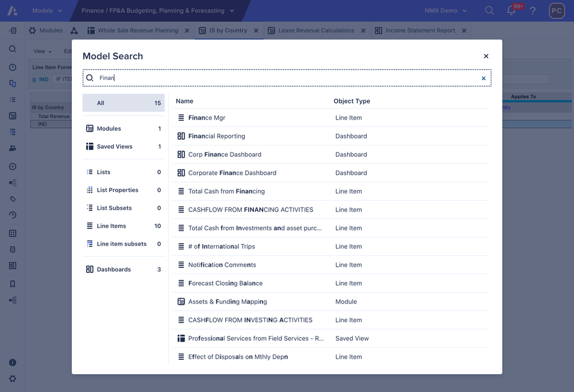Switch to Lease Revenue Calculations tab

[316, 30]
